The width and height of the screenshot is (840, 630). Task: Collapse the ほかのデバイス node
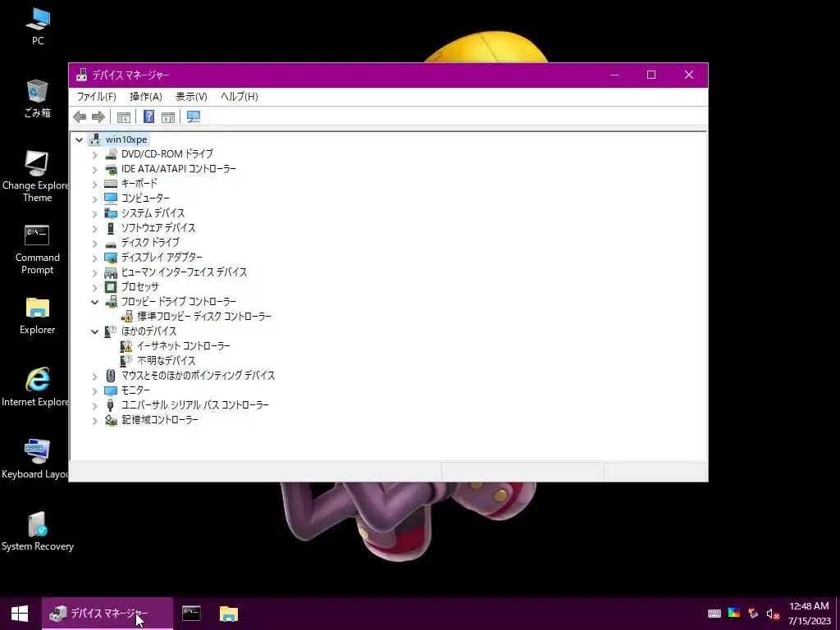[x=95, y=331]
